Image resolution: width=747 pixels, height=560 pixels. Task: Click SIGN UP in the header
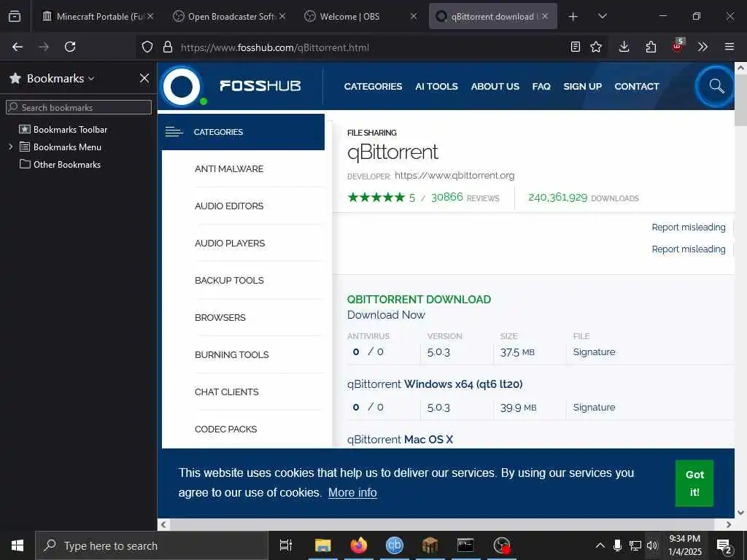[x=583, y=86]
